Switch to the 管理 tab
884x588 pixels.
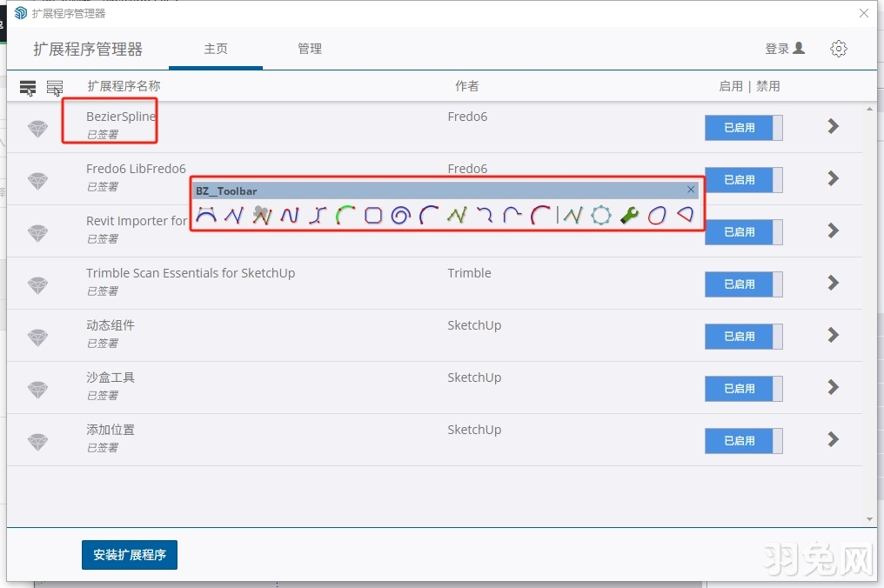pyautogui.click(x=310, y=49)
